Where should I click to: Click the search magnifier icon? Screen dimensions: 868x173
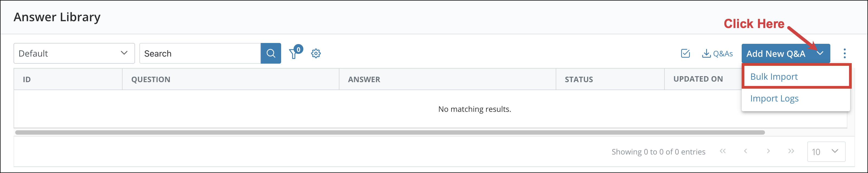pos(271,53)
